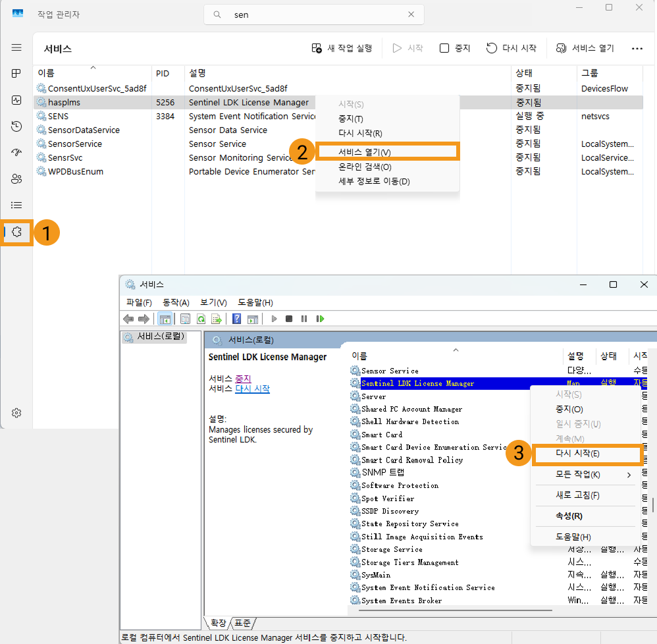The width and height of the screenshot is (657, 644).
Task: Open the Performance page in Task Manager sidebar
Action: 17,100
